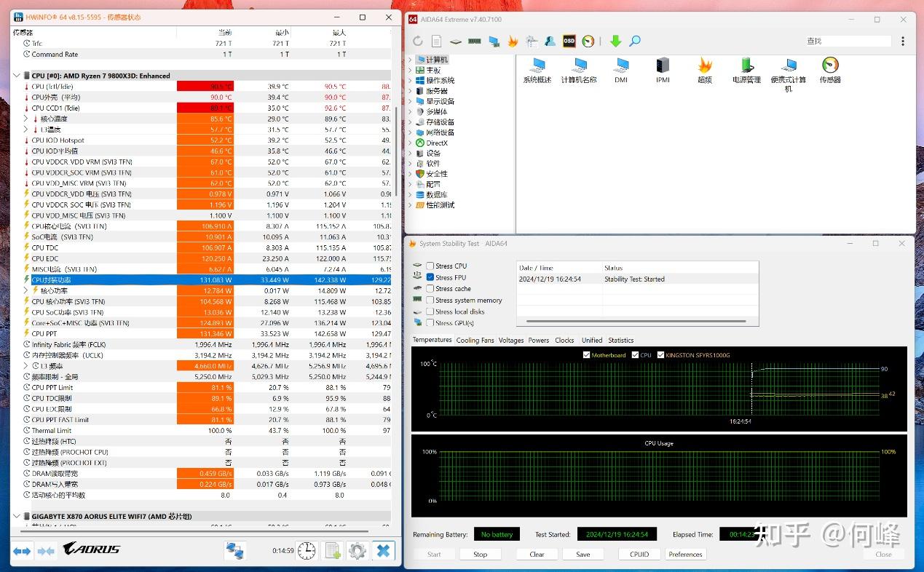Click the clock icon in HWiNFO bottom bar
This screenshot has width=924, height=572.
[307, 551]
